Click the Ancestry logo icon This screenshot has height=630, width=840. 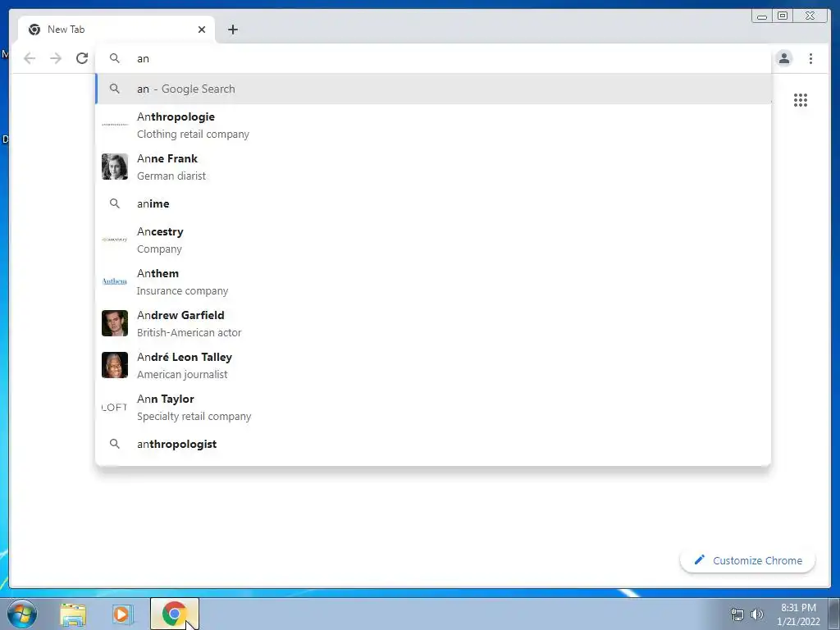coord(115,240)
